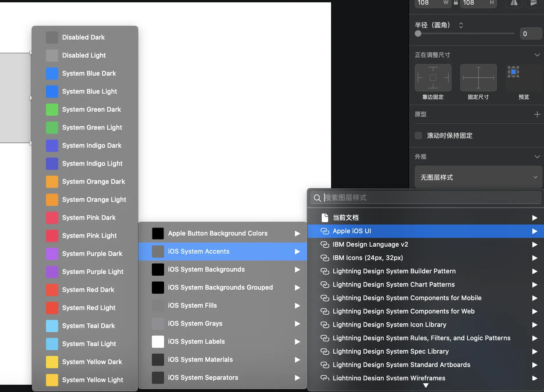Select System Green Light style
This screenshot has height=392, width=544.
85,127
